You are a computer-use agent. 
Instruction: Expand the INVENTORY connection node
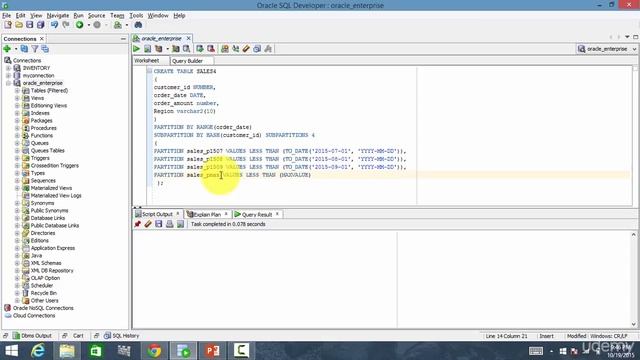(8, 68)
